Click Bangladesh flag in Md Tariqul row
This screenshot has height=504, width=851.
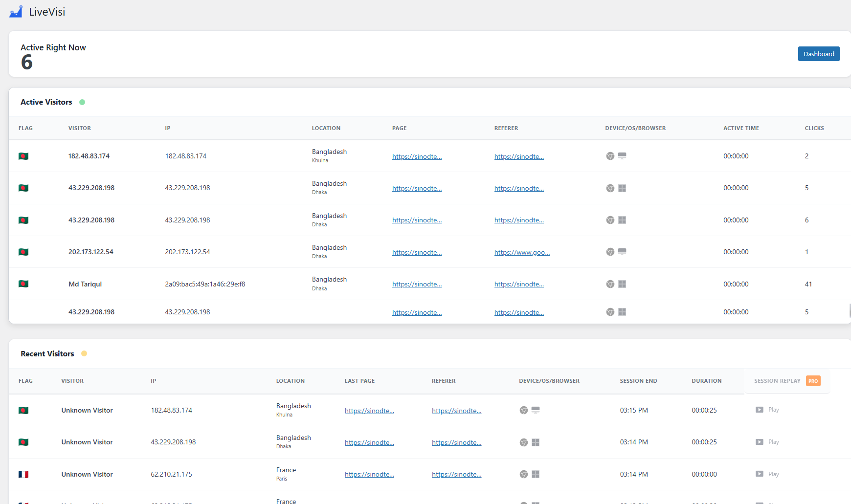pyautogui.click(x=23, y=284)
